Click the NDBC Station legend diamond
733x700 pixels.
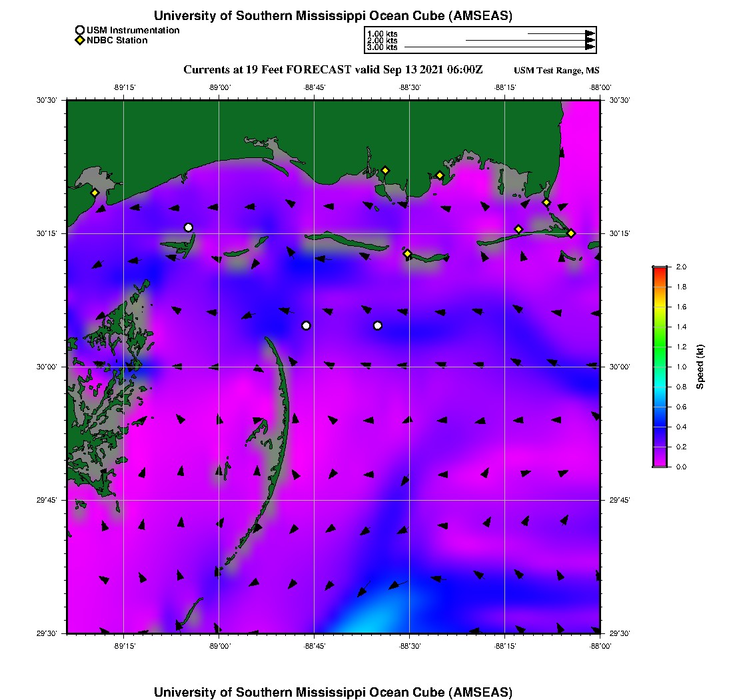[79, 40]
